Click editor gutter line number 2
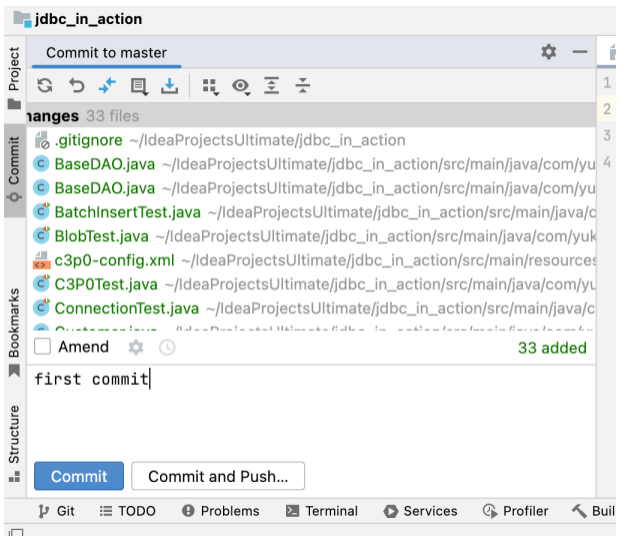 point(606,109)
